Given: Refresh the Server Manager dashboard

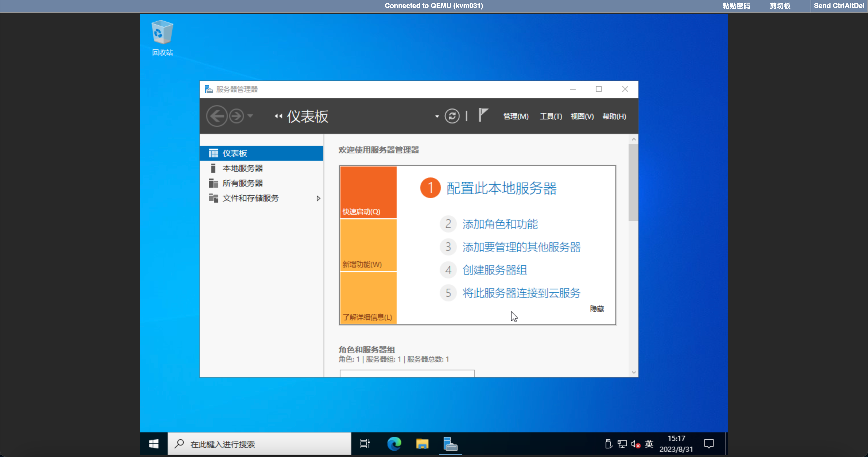Looking at the screenshot, I should 453,116.
